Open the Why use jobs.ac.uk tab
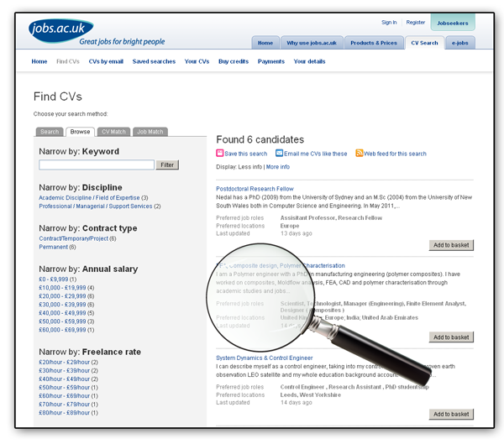Viewport: 504px width, 444px height. (312, 43)
